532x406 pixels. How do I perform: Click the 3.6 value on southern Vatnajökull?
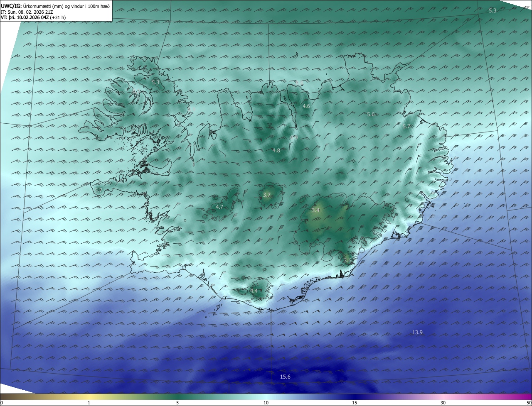pyautogui.click(x=347, y=260)
